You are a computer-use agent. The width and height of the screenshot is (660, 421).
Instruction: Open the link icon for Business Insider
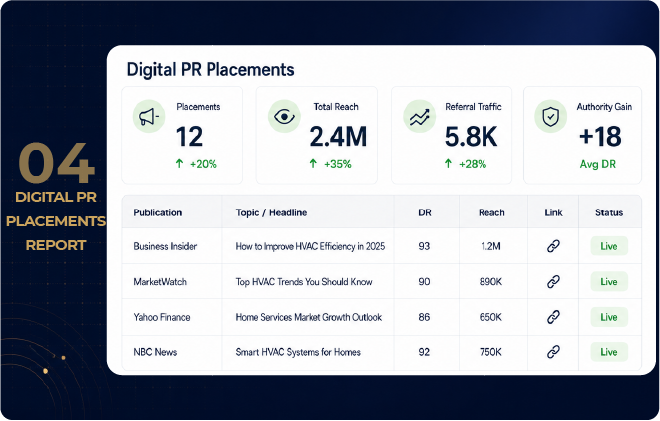(553, 246)
